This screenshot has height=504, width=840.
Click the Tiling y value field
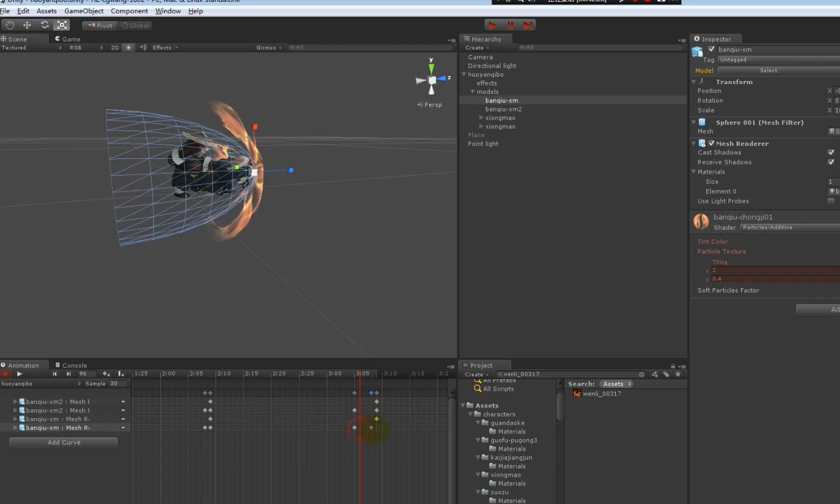775,279
